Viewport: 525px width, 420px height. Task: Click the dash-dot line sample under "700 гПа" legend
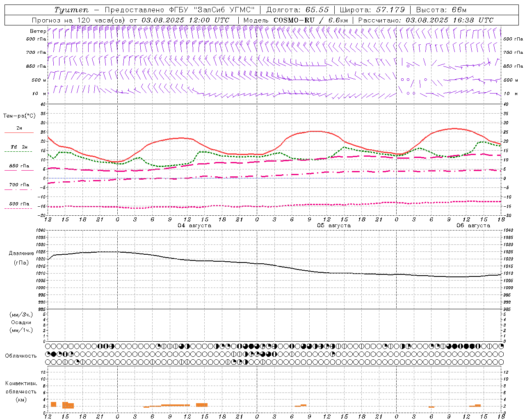[18, 189]
